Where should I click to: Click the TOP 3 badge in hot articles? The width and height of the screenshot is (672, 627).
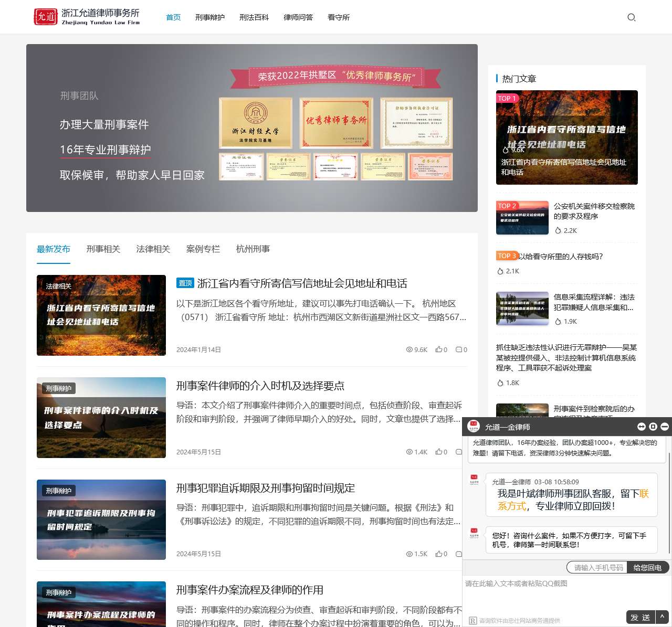(x=507, y=256)
